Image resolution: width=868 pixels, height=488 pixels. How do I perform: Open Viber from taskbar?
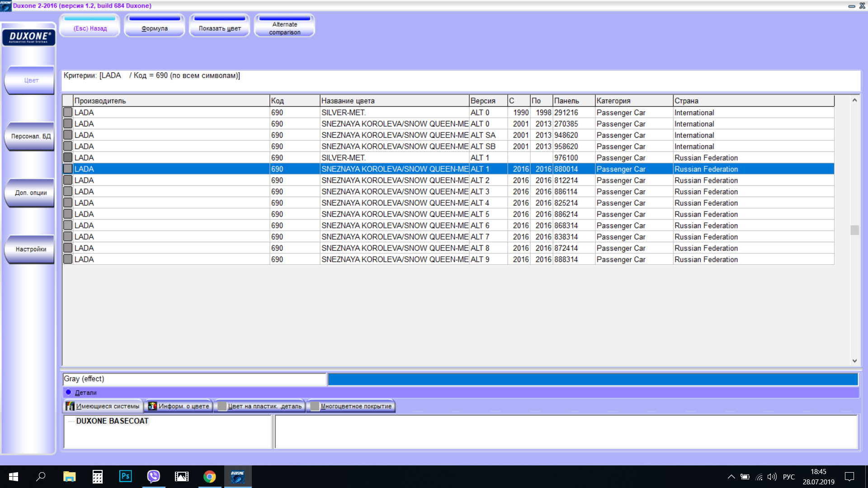(154, 477)
